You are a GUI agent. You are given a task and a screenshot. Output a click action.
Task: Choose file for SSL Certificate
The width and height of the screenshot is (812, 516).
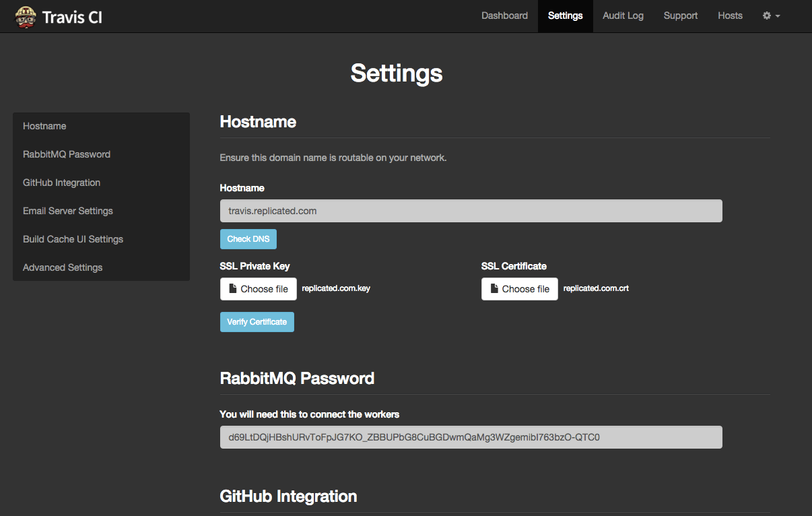click(520, 289)
